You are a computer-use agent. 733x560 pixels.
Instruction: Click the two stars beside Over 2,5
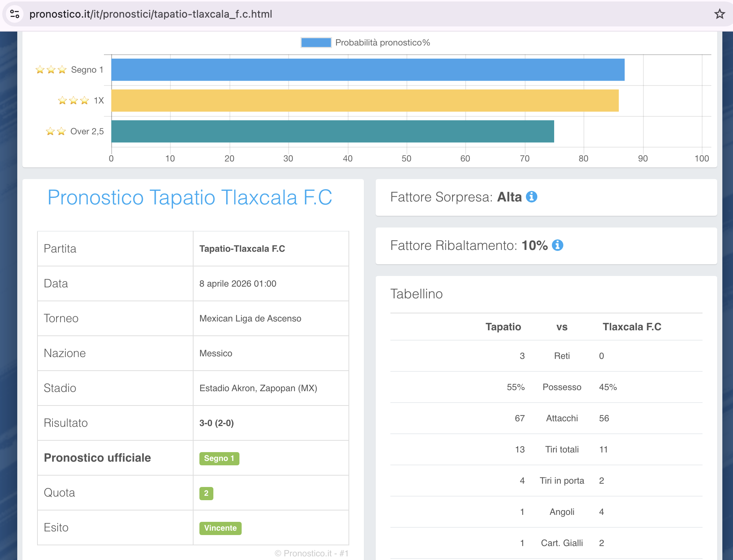pyautogui.click(x=56, y=131)
